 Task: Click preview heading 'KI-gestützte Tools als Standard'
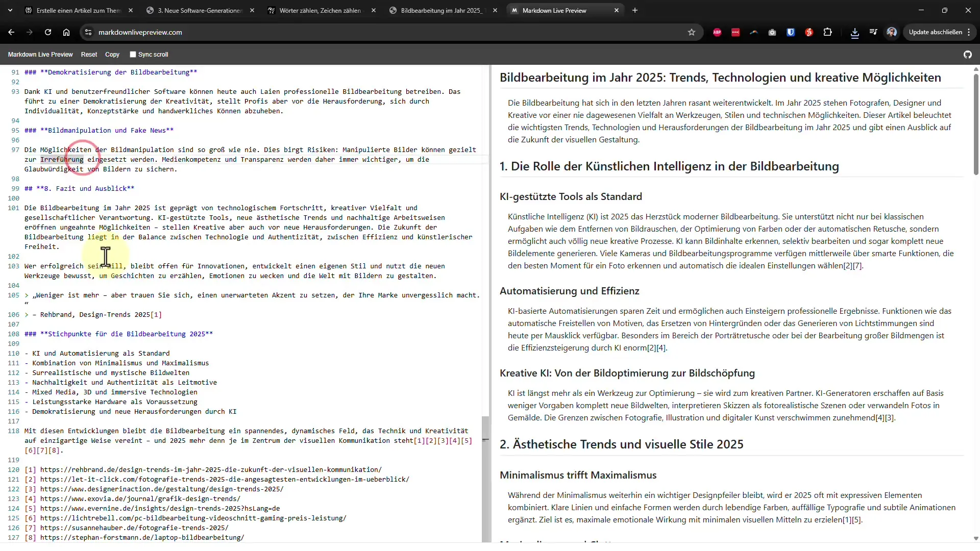tap(571, 197)
